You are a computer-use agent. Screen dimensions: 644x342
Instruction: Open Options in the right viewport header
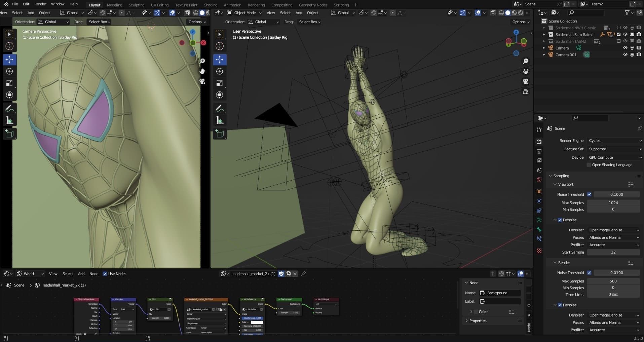click(x=521, y=22)
